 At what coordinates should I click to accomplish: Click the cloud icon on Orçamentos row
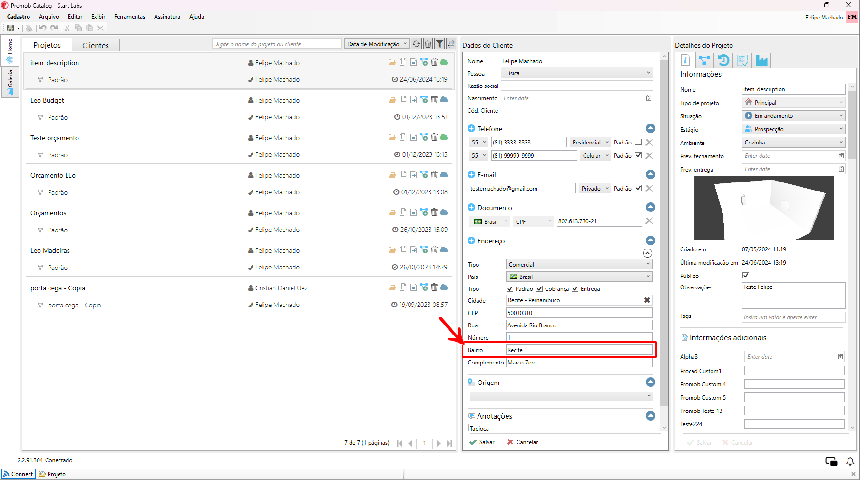point(444,212)
